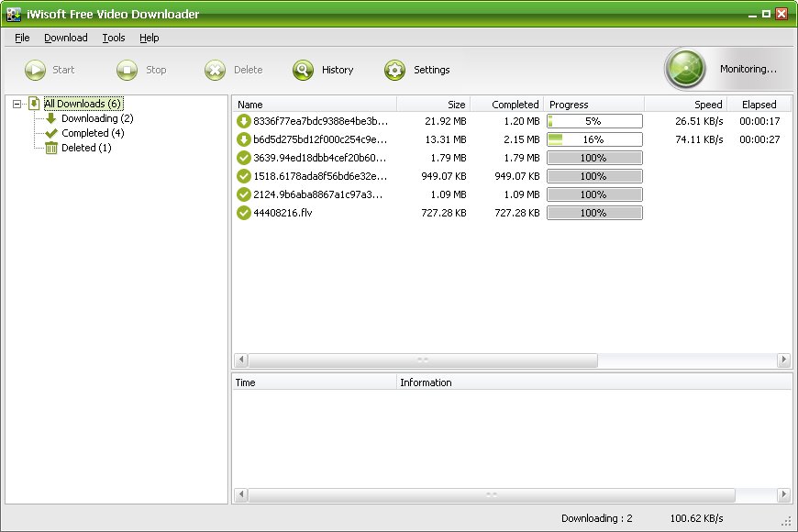This screenshot has width=798, height=532.
Task: Select file name 44408216.flv
Action: [283, 213]
